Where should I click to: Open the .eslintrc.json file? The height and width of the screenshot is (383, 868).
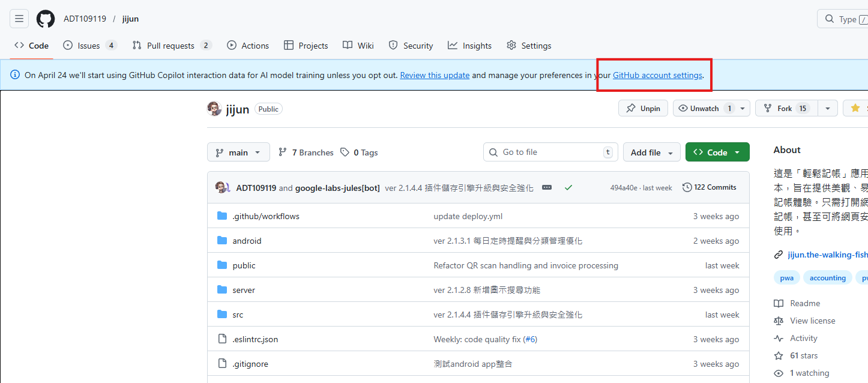255,339
